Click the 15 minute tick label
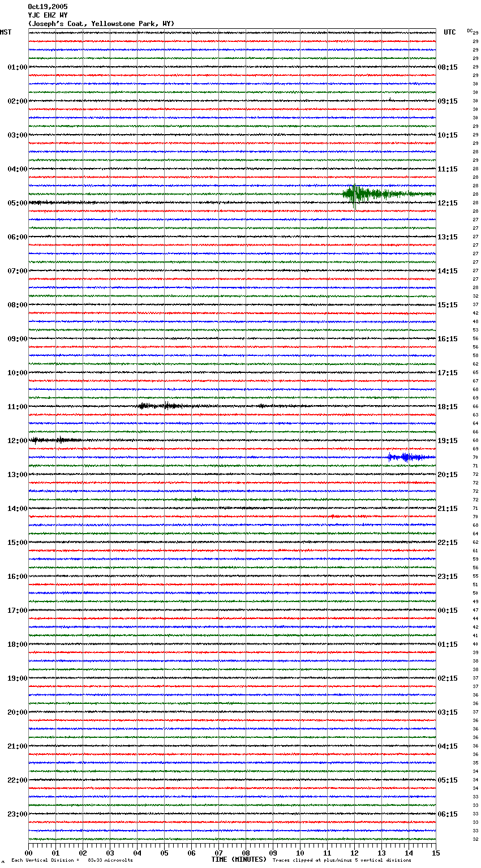The height and width of the screenshot is (868, 481). coord(436,853)
